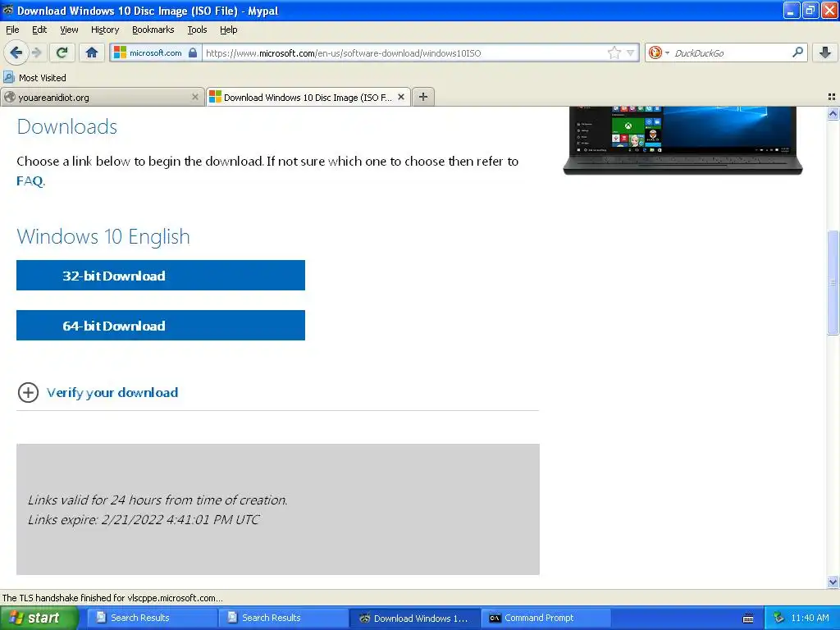This screenshot has width=840, height=630.
Task: Open the on-screen keyboard tray icon
Action: tap(748, 619)
